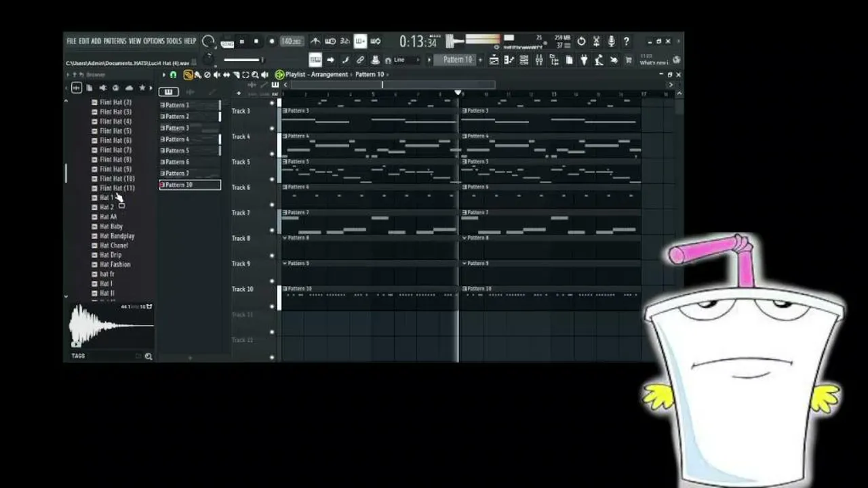Screen dimensions: 868x488
Task: Click the horizontal slider handle under the transport
Action: (x=262, y=60)
